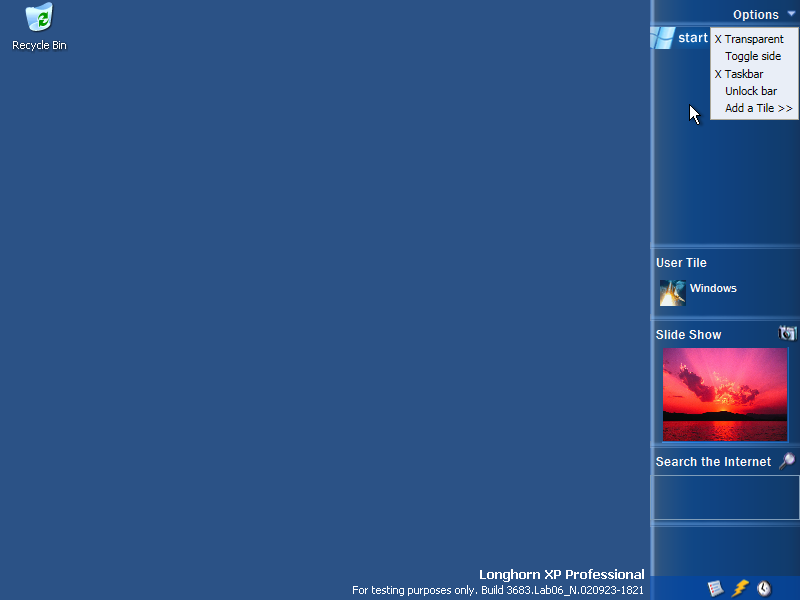Screen dimensions: 800x600
Task: Open the clock tray icon
Action: 764,588
